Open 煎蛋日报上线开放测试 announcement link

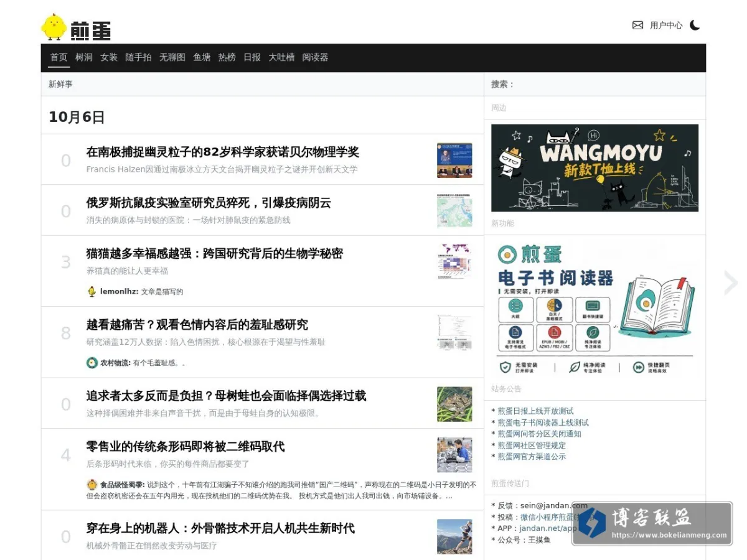[x=535, y=411]
